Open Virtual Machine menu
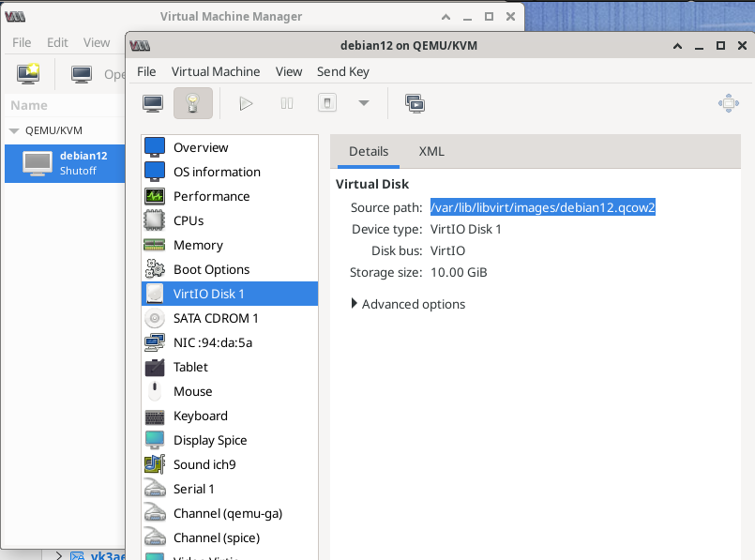Viewport: 755px width, 560px height. pyautogui.click(x=216, y=71)
